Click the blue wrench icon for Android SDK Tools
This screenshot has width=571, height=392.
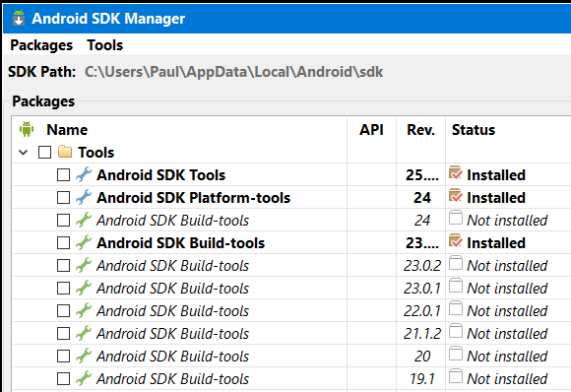(x=84, y=174)
